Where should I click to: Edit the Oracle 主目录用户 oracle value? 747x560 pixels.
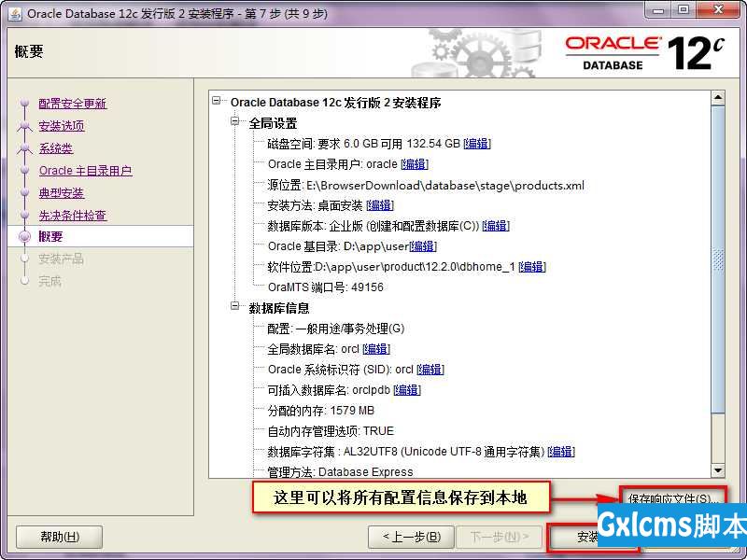tap(415, 164)
